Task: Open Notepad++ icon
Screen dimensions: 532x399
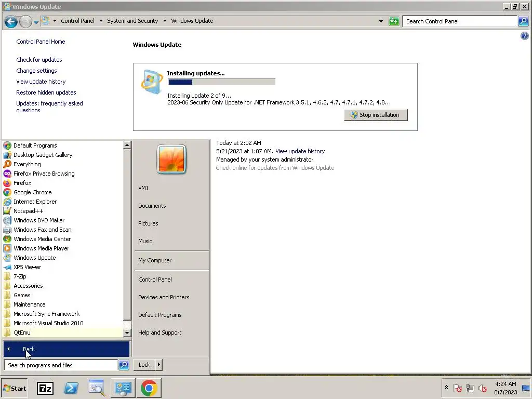Action: pyautogui.click(x=7, y=211)
